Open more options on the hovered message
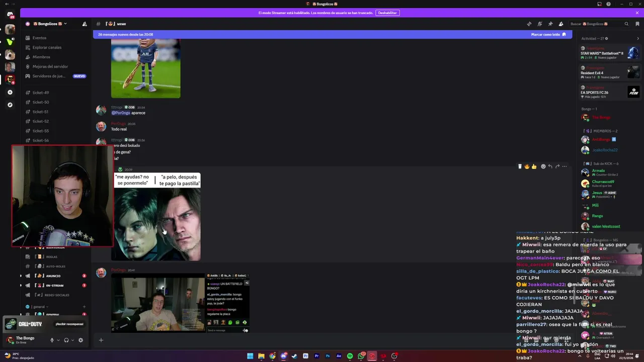Screen dimensions: 644x362 (564, 166)
